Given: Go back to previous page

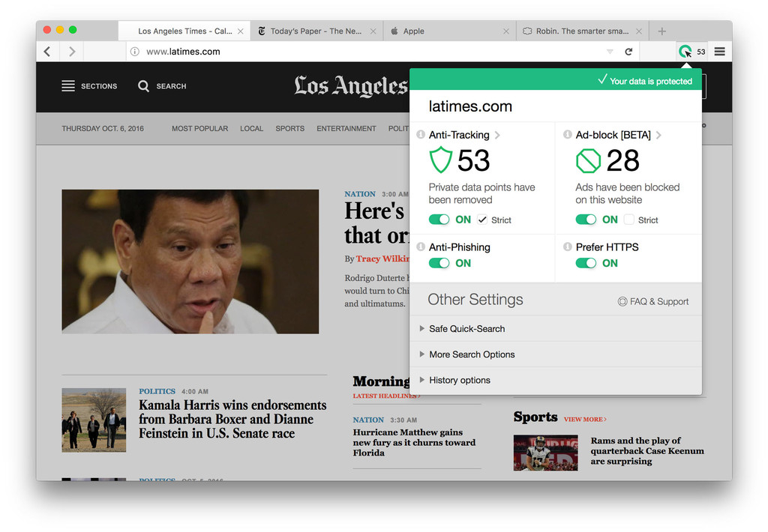Looking at the screenshot, I should (47, 52).
